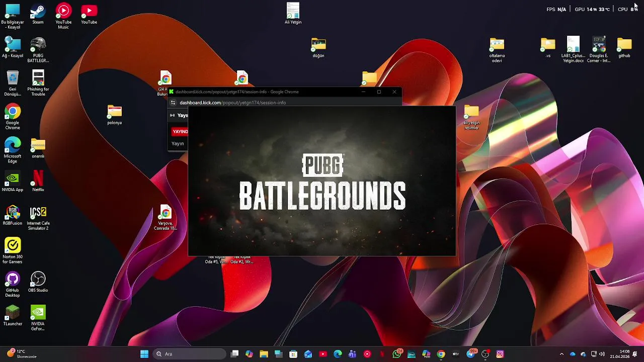
Task: Click the Ara search box on taskbar
Action: [189, 354]
